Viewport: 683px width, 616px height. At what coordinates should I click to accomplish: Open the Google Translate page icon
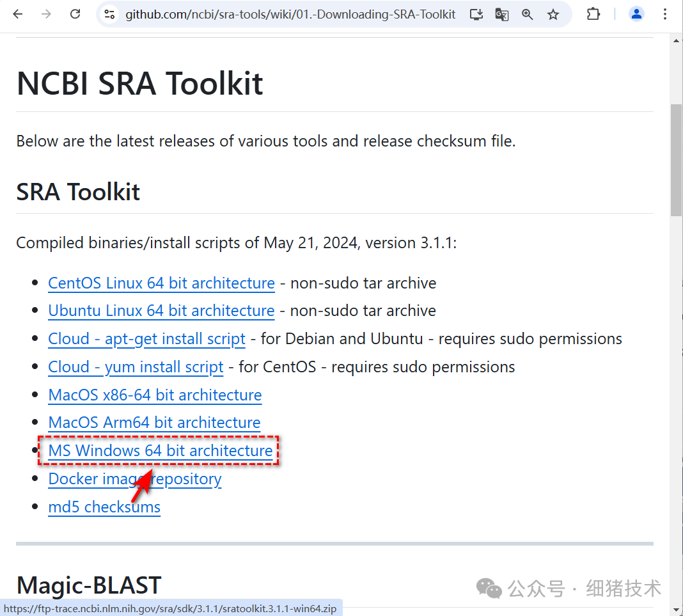click(x=501, y=14)
